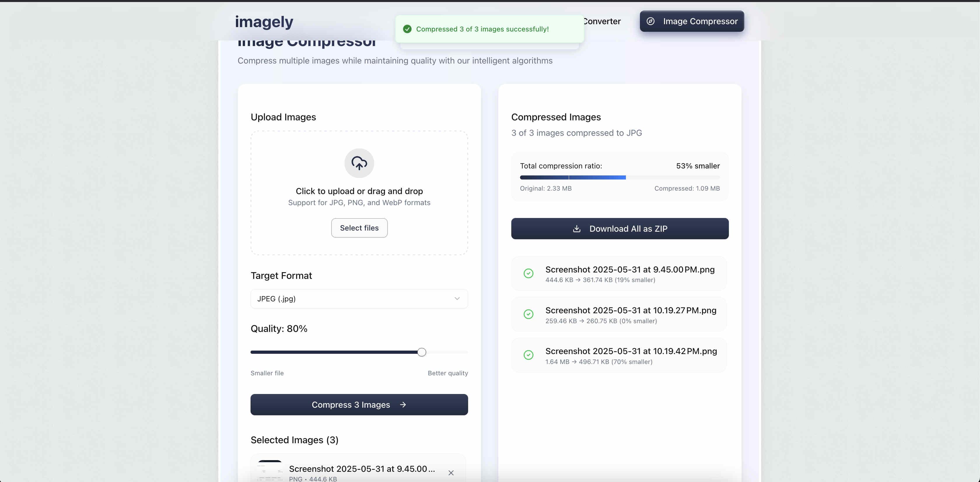Click the '53% smaller' value
Viewport: 980px width, 482px height.
(x=698, y=166)
